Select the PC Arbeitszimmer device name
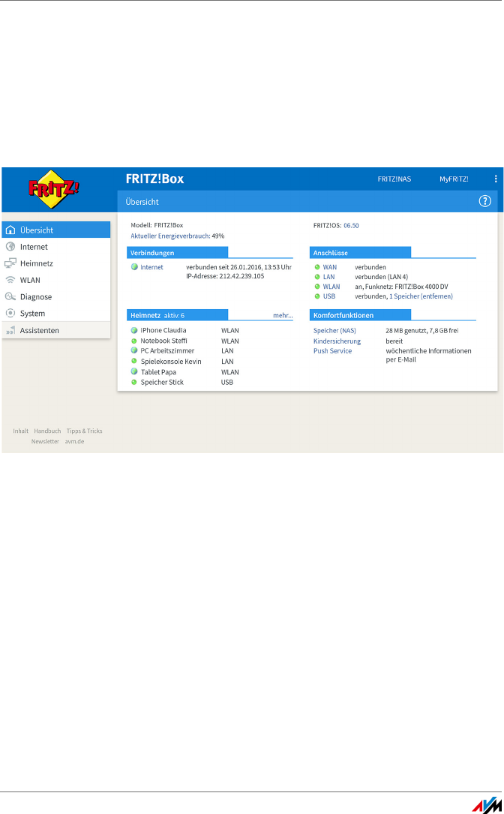 (x=167, y=351)
